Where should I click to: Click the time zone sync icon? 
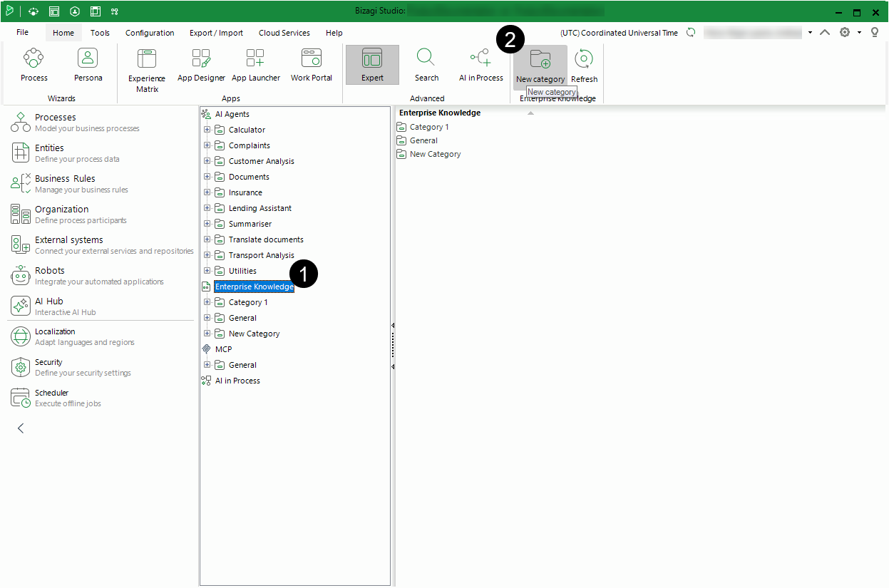coord(690,32)
